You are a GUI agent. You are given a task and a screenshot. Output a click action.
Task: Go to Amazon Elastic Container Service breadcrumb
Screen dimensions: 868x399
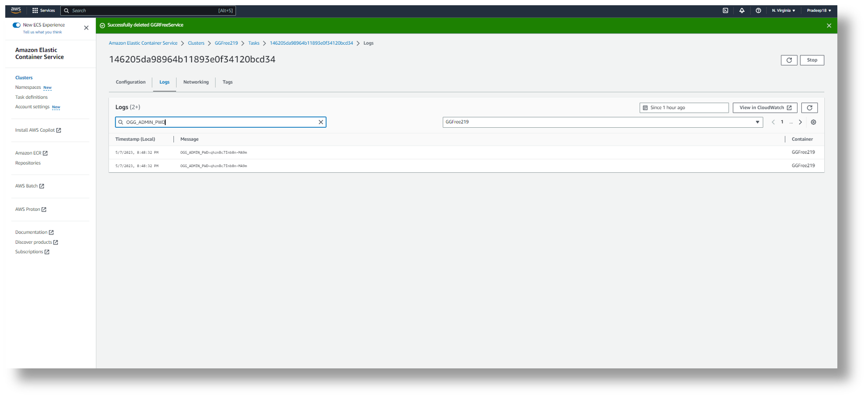point(143,43)
